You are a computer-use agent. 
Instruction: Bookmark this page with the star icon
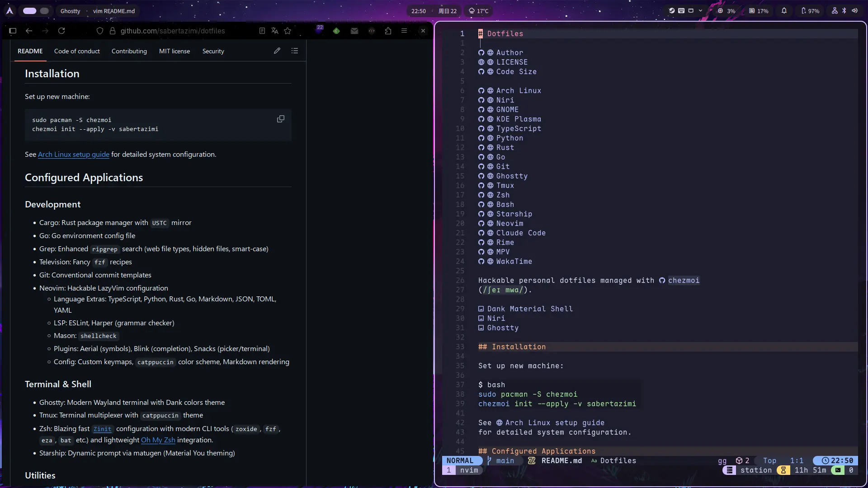click(x=288, y=31)
